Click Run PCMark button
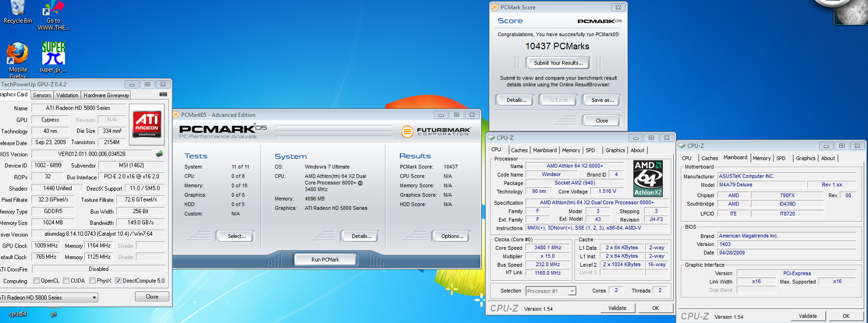 click(325, 260)
